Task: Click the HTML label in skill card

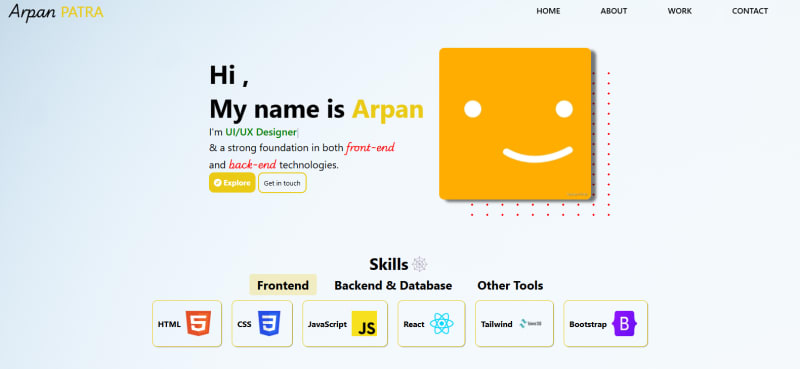Action: click(x=169, y=324)
